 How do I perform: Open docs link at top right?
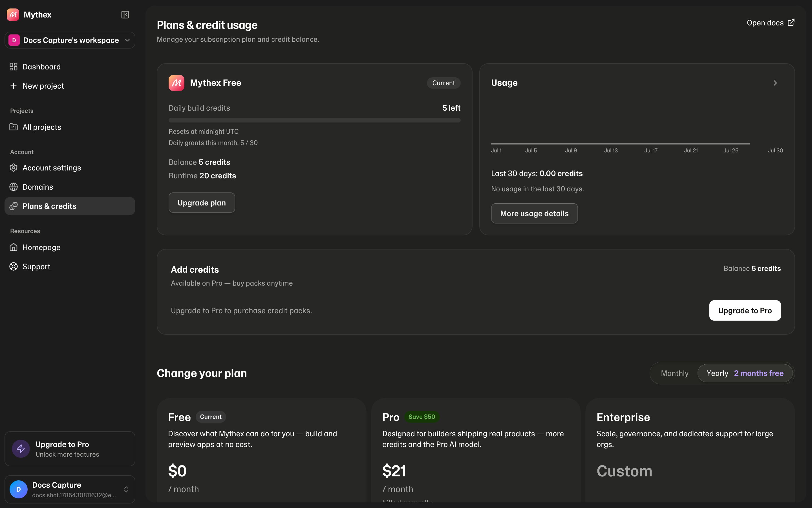771,23
